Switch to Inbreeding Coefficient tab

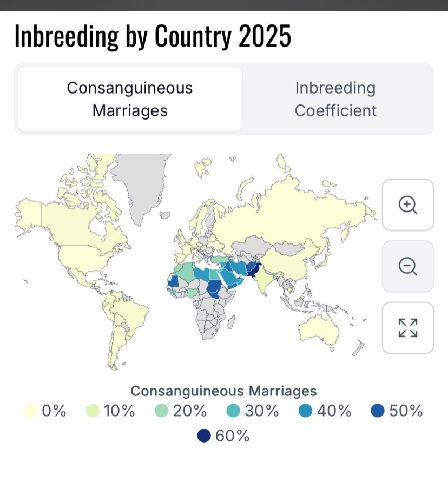point(335,99)
